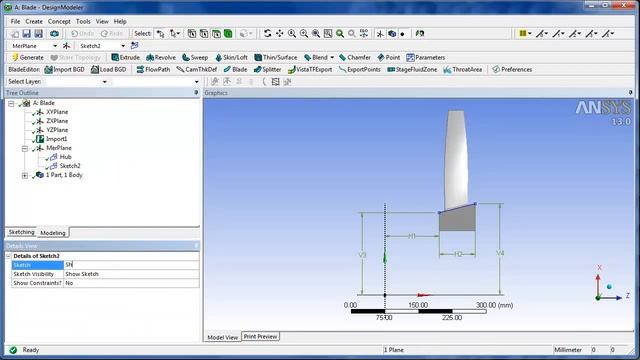Open the MerPlane plane dropdown
The height and width of the screenshot is (360, 640).
tap(55, 46)
